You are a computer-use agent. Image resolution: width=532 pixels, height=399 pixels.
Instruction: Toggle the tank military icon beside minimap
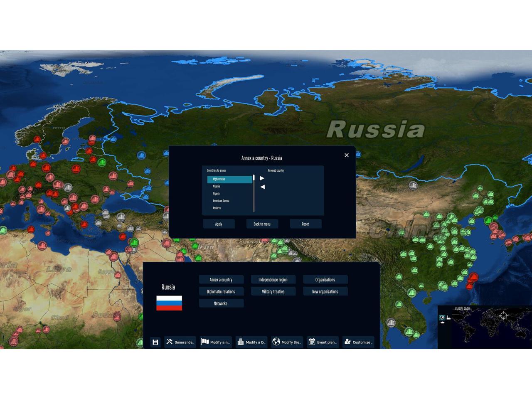pyautogui.click(x=442, y=323)
